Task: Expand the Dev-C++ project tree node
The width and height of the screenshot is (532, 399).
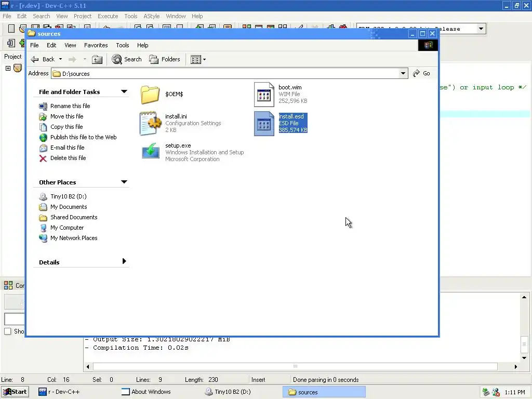Action: tap(8, 68)
